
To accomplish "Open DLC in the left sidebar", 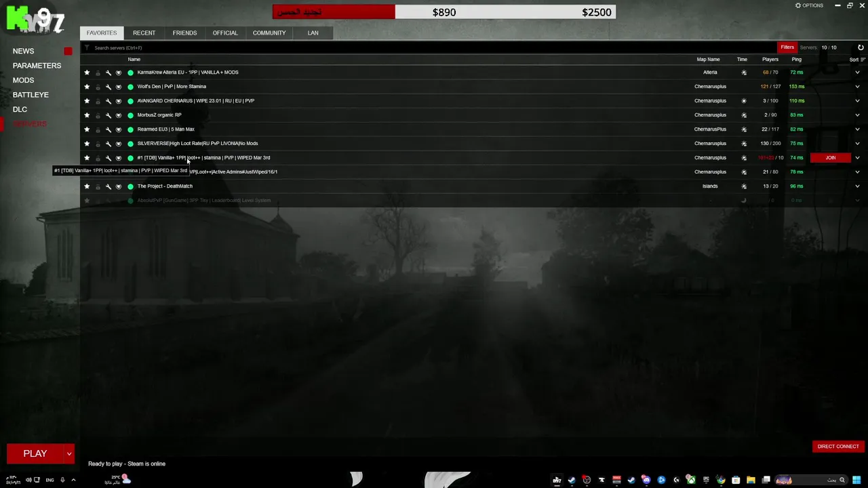I will coord(20,109).
